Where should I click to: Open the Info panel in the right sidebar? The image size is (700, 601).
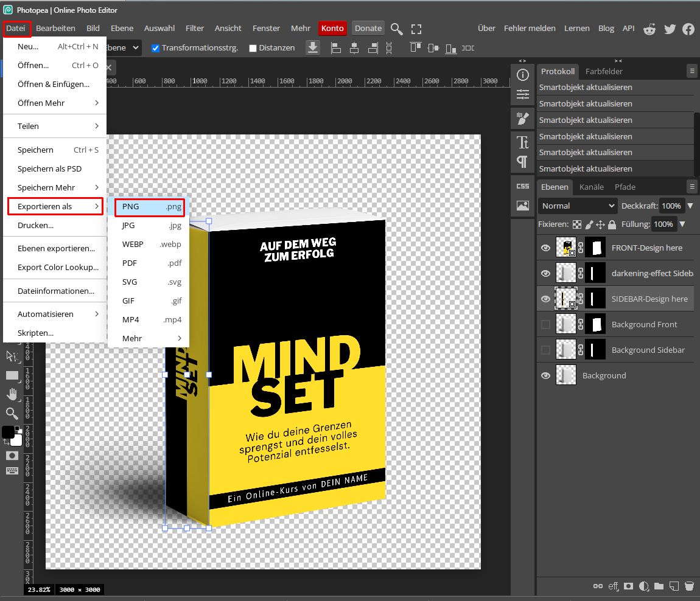(522, 75)
